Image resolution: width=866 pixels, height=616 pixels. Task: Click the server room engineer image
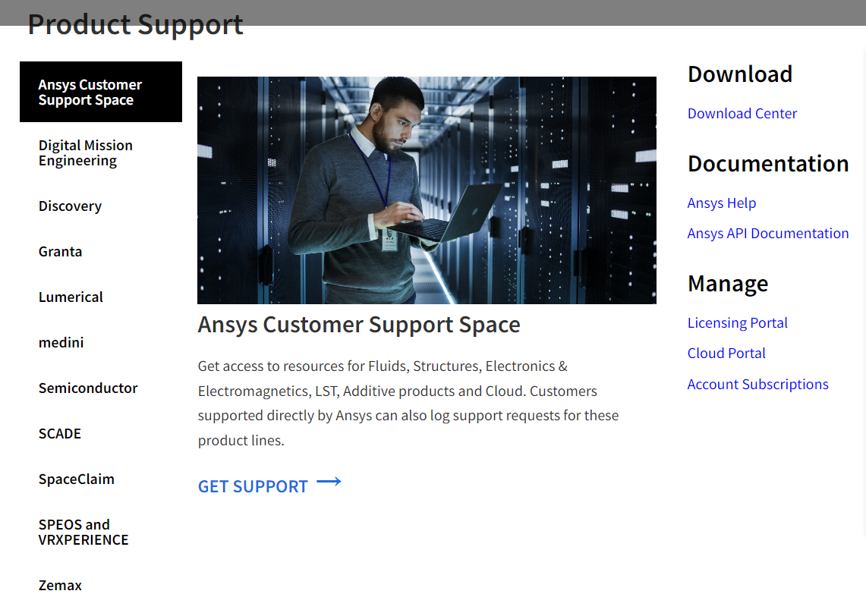(x=427, y=190)
